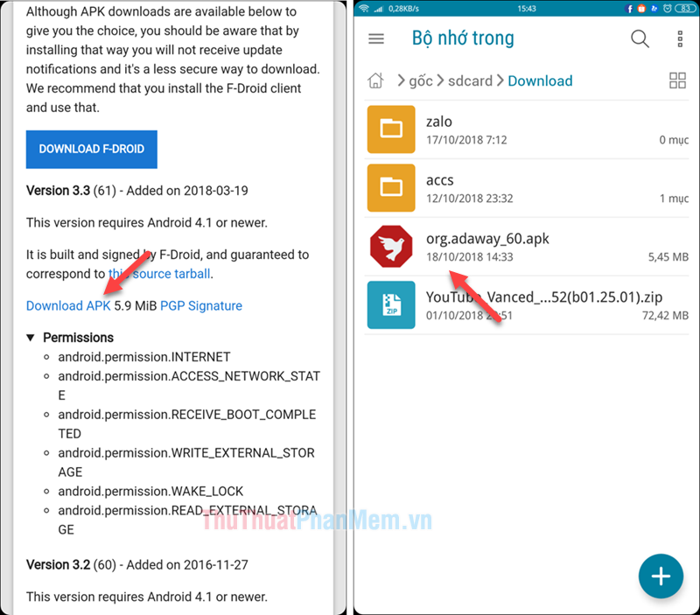Tap the search icon in the file manager
Viewport: 700px width, 615px height.
click(x=640, y=38)
